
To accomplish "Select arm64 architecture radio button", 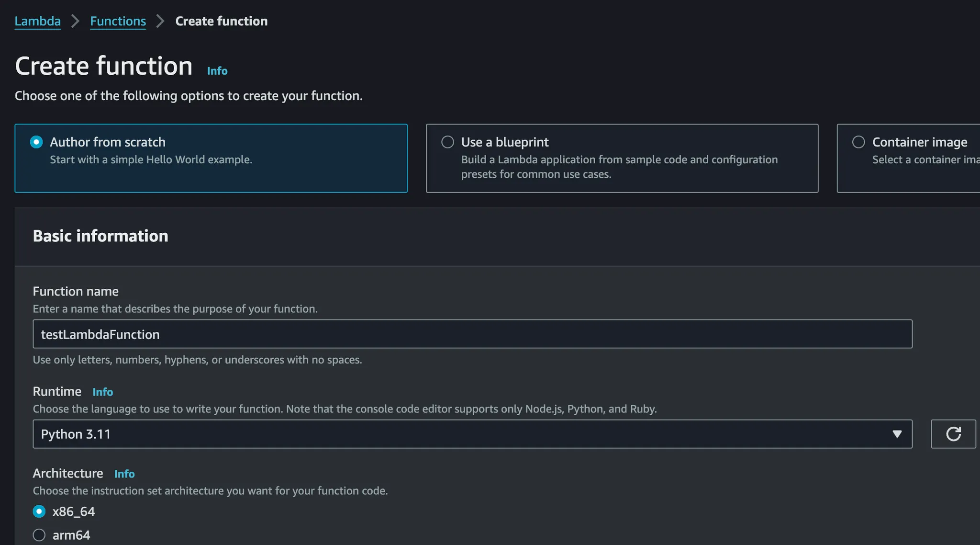I will click(x=39, y=535).
